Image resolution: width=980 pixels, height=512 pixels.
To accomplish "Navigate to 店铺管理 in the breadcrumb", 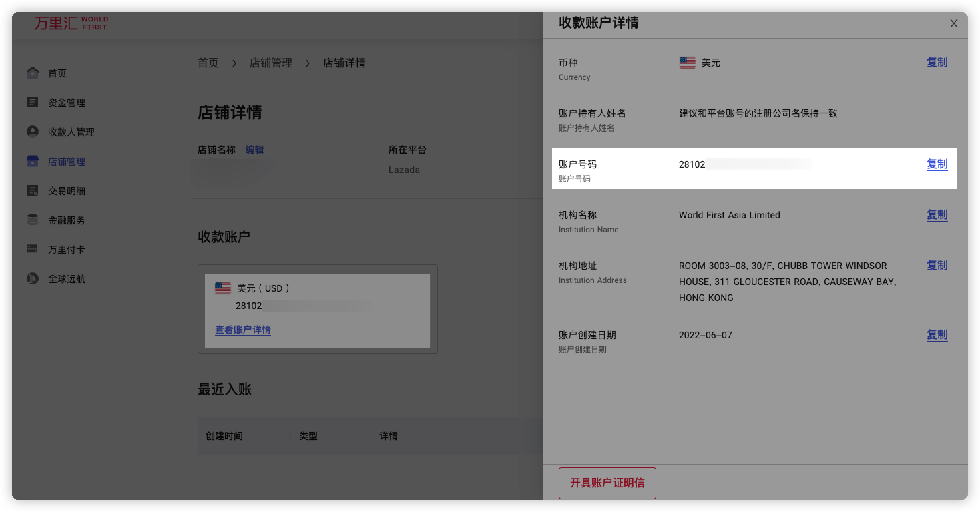I will pyautogui.click(x=271, y=63).
